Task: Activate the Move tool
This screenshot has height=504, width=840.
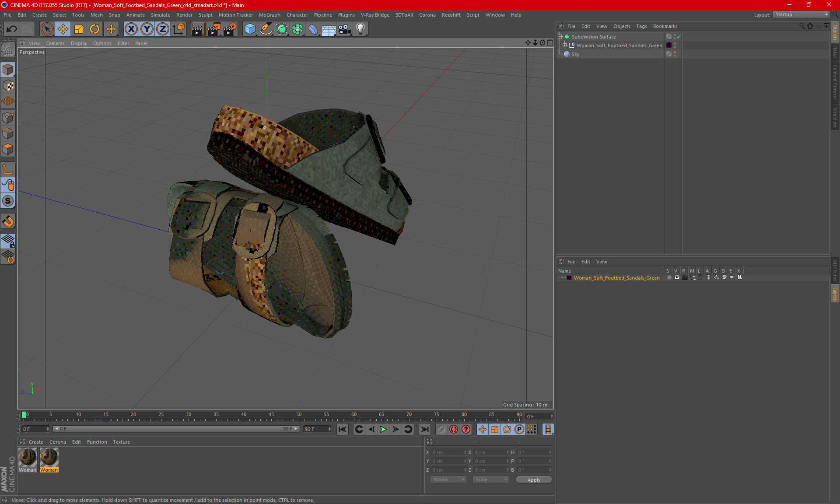Action: (x=63, y=29)
